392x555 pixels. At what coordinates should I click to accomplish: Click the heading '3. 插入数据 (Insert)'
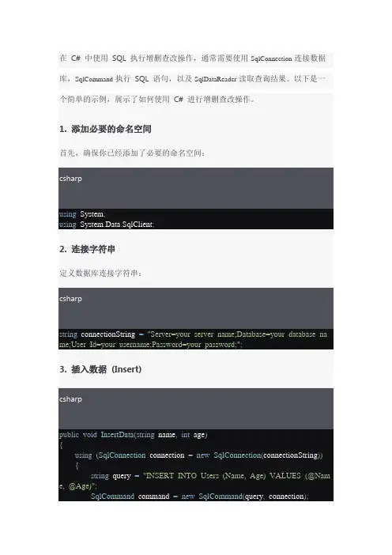tap(100, 369)
